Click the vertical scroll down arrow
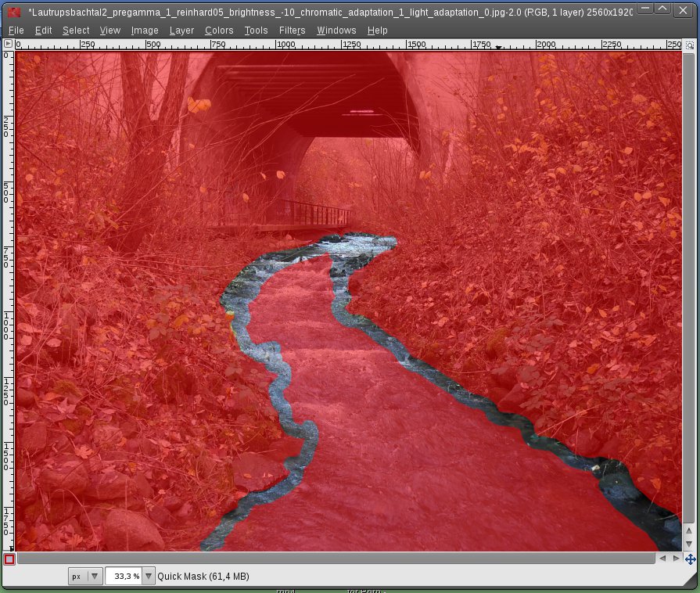This screenshot has height=593, width=700. click(x=689, y=544)
